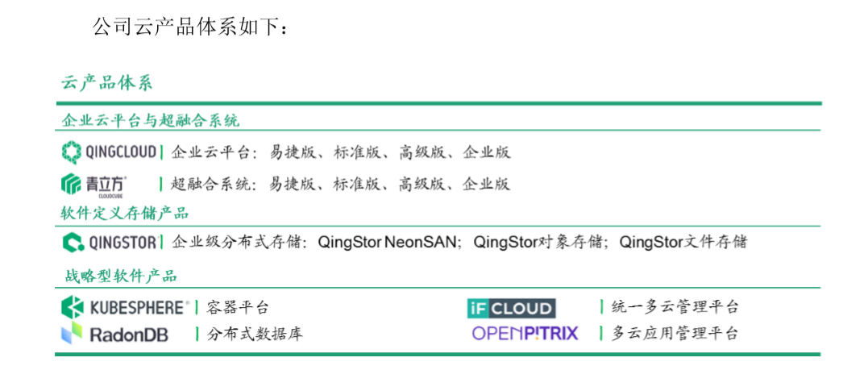Viewport: 868px width, 374px height.
Task: Select the 云产品体系 title heading
Action: [x=106, y=82]
